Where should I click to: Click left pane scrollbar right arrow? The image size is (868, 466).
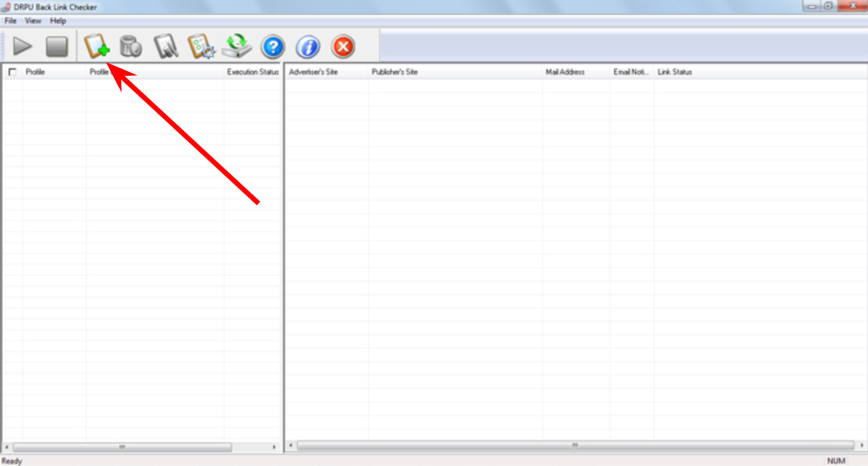[x=274, y=447]
